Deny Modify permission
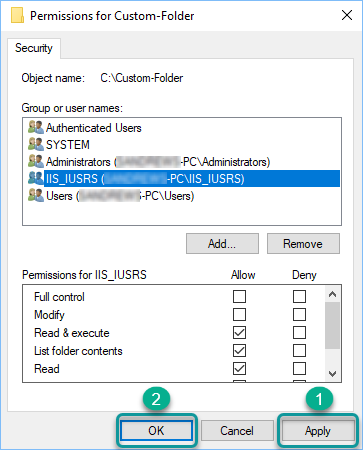363x450 pixels. click(x=299, y=314)
